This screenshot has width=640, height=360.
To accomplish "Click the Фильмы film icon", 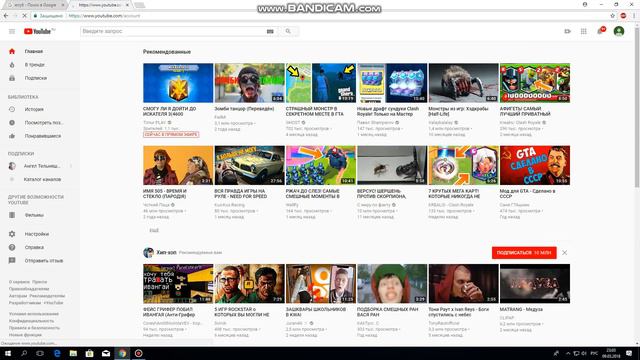I will pyautogui.click(x=12, y=215).
